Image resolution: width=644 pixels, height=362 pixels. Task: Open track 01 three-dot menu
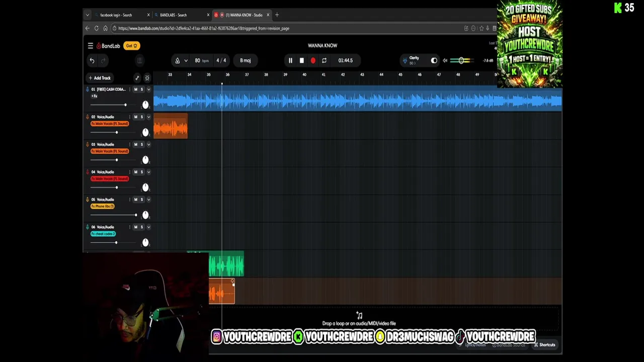(129, 89)
